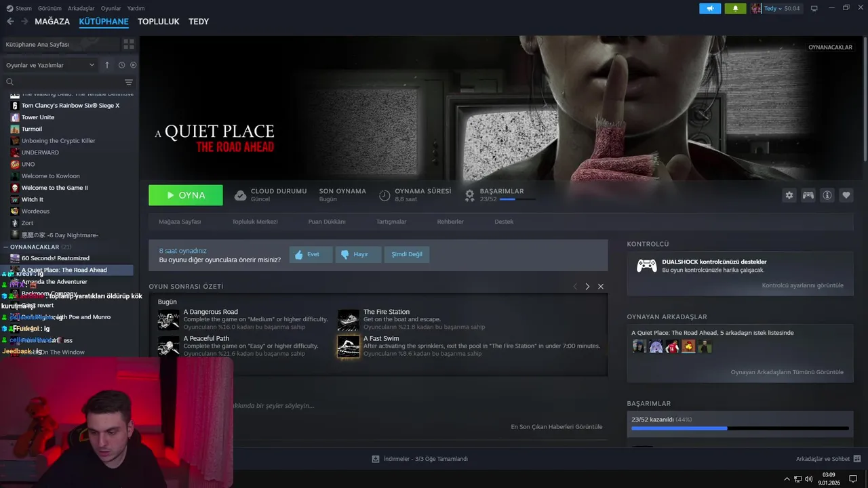Click the Big Picture mode monitor icon
The width and height of the screenshot is (868, 488).
pos(814,8)
